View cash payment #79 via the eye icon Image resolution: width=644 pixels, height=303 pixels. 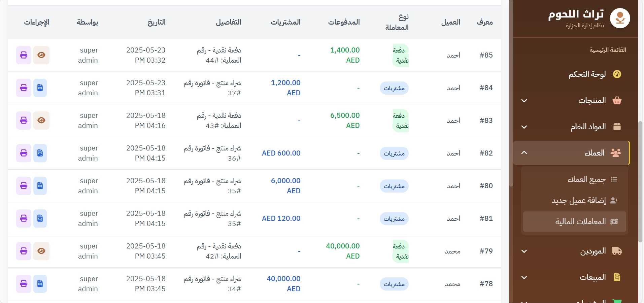(41, 251)
